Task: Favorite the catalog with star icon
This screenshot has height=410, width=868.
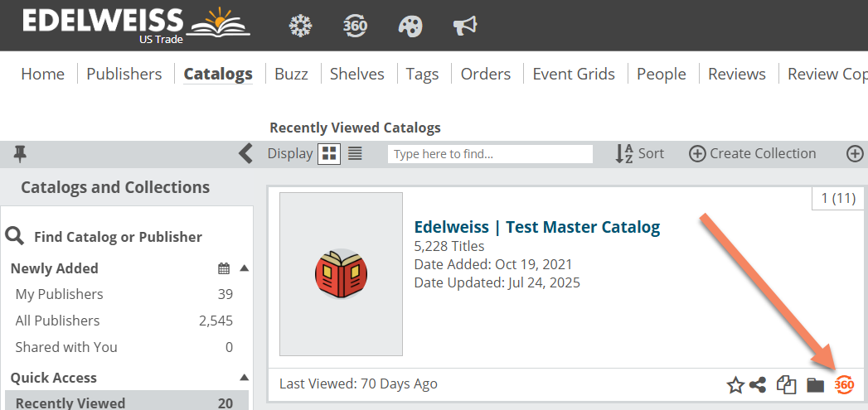Action: [x=735, y=384]
